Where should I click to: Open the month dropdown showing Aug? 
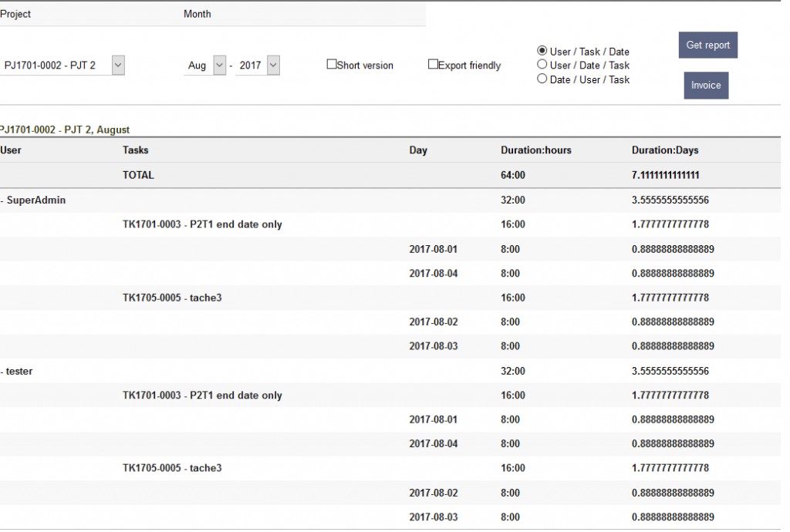click(206, 66)
